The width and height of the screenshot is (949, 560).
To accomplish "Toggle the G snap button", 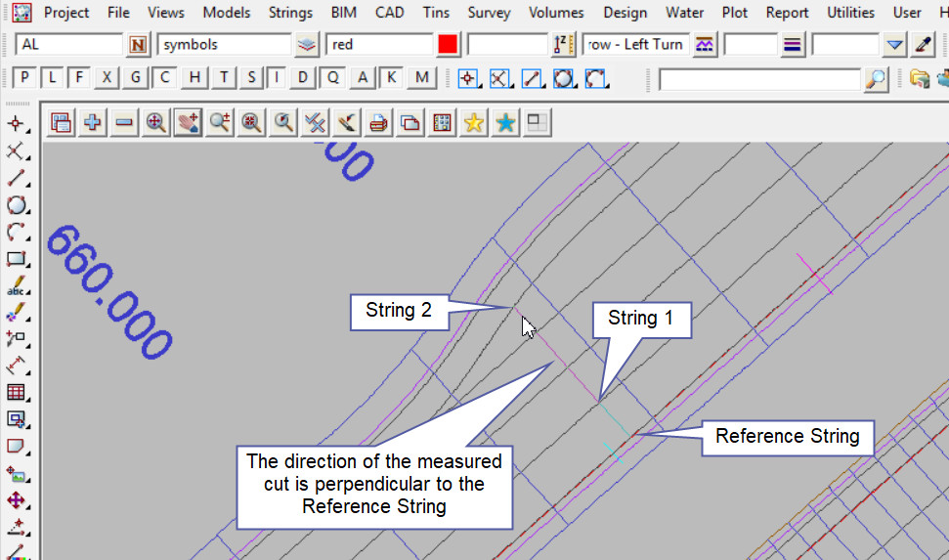I will pos(136,78).
